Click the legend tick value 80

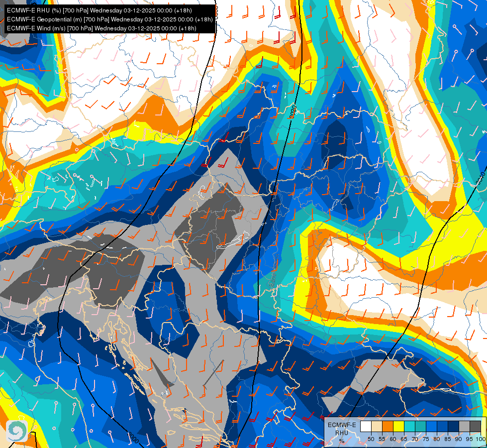[x=437, y=439]
